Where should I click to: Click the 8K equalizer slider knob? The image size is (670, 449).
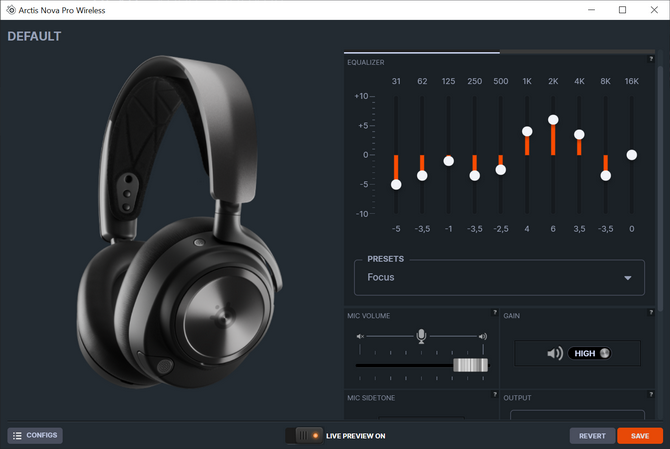(x=605, y=176)
